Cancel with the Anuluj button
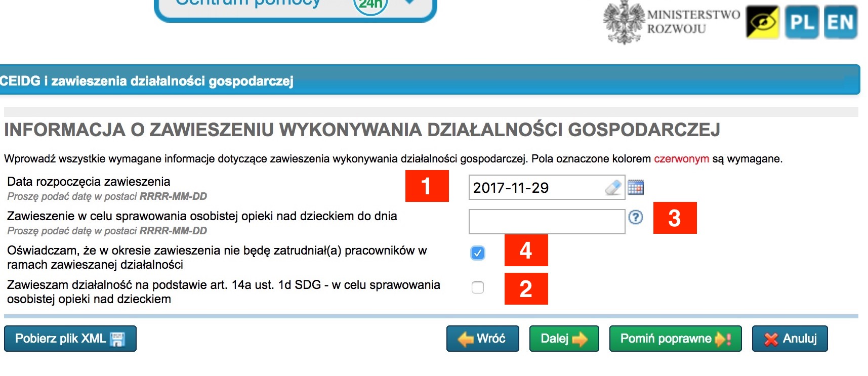 pyautogui.click(x=790, y=339)
